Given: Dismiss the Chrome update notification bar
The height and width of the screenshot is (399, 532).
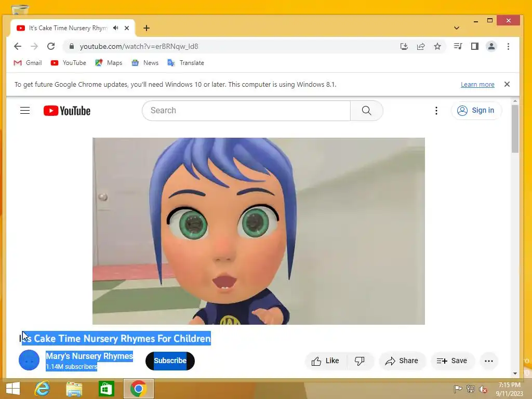Looking at the screenshot, I should point(507,84).
